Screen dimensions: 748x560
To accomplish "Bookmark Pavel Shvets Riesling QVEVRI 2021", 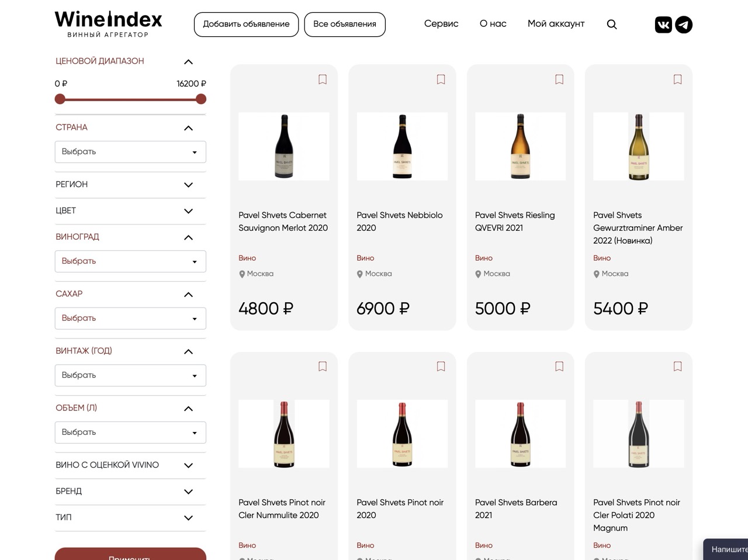I will 559,79.
